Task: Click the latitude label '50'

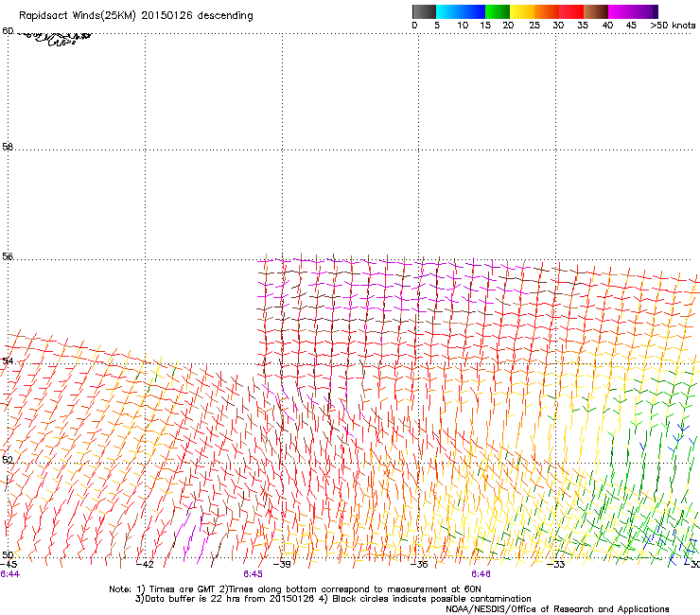Action: [x=8, y=554]
